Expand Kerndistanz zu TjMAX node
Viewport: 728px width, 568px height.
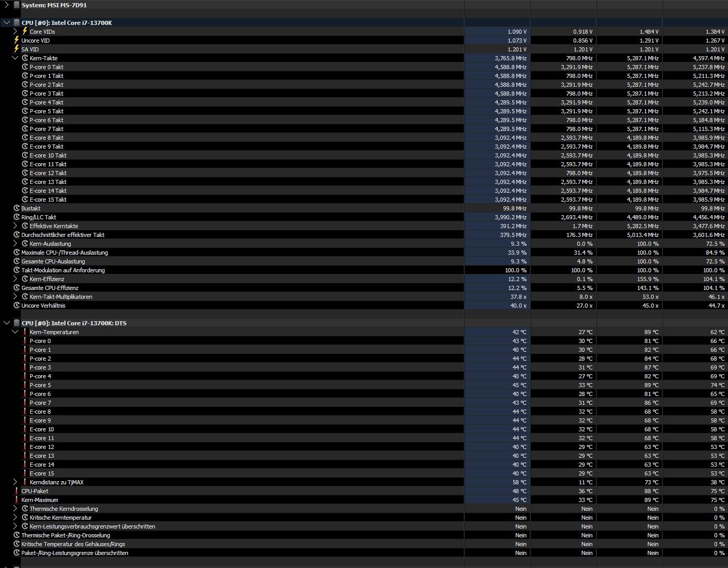point(15,482)
